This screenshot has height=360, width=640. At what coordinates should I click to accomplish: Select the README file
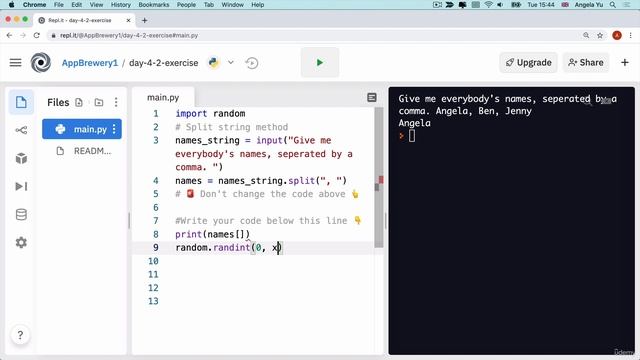point(82,151)
